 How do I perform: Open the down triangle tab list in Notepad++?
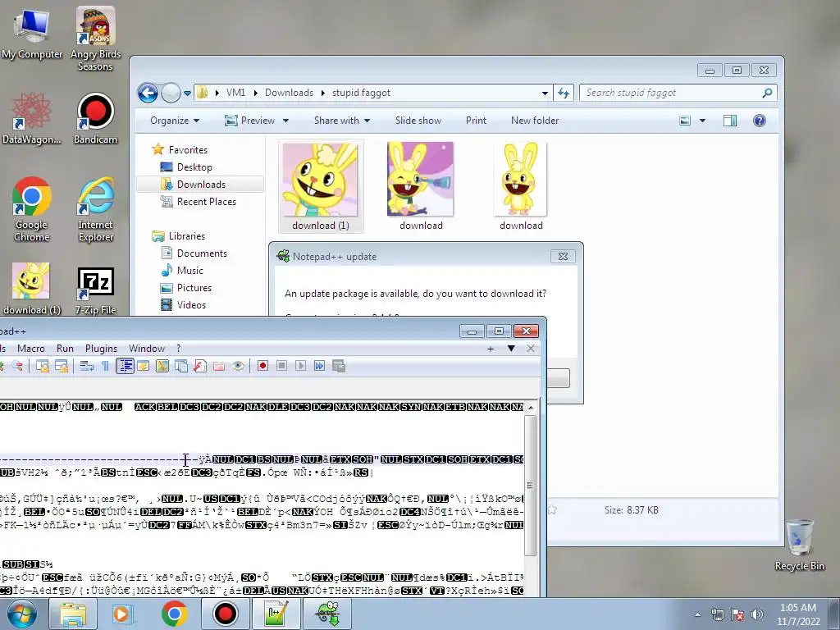511,349
